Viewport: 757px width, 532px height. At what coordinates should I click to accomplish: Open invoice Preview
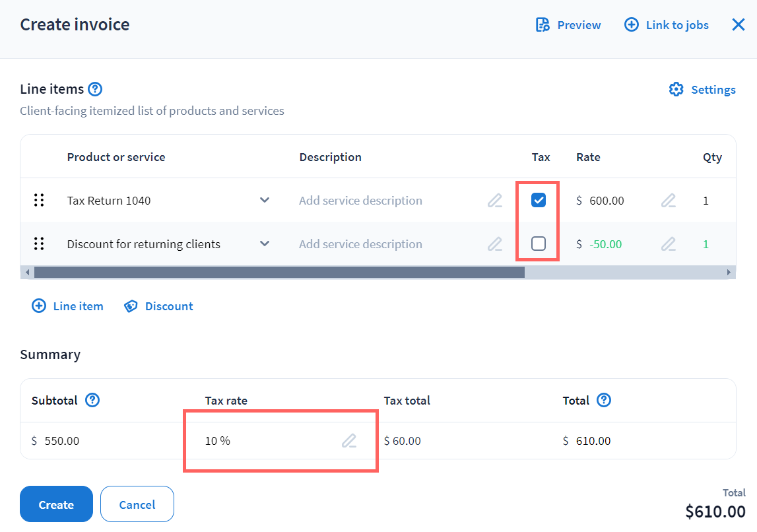click(568, 25)
